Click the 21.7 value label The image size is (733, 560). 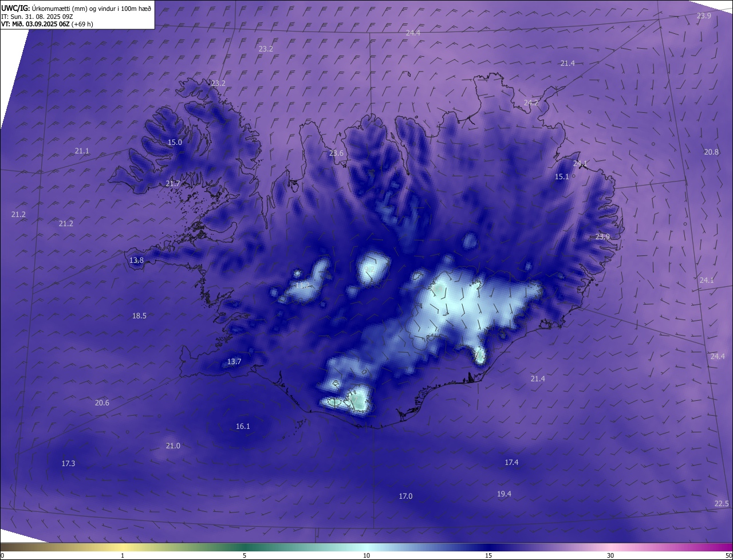point(173,183)
